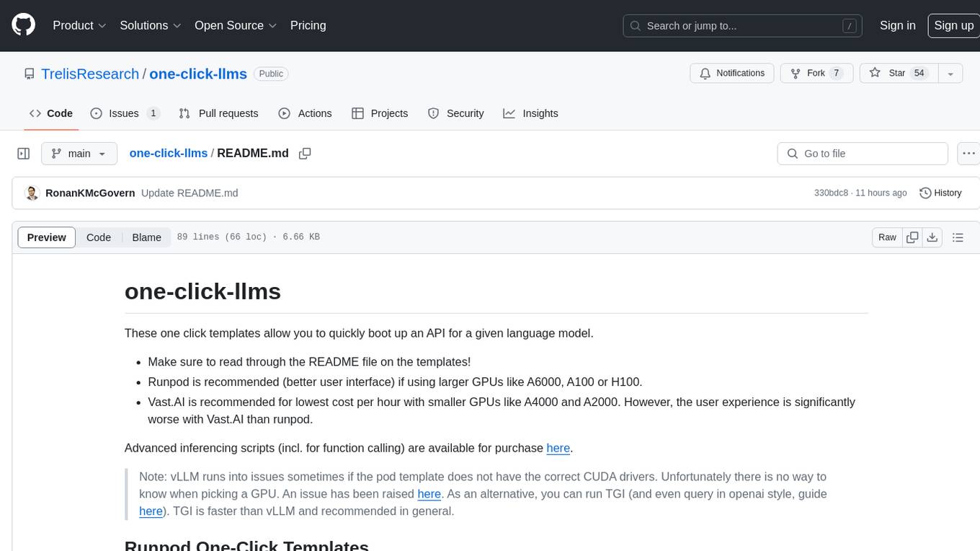Open the GitHub home logo
The image size is (980, 551).
point(24,25)
